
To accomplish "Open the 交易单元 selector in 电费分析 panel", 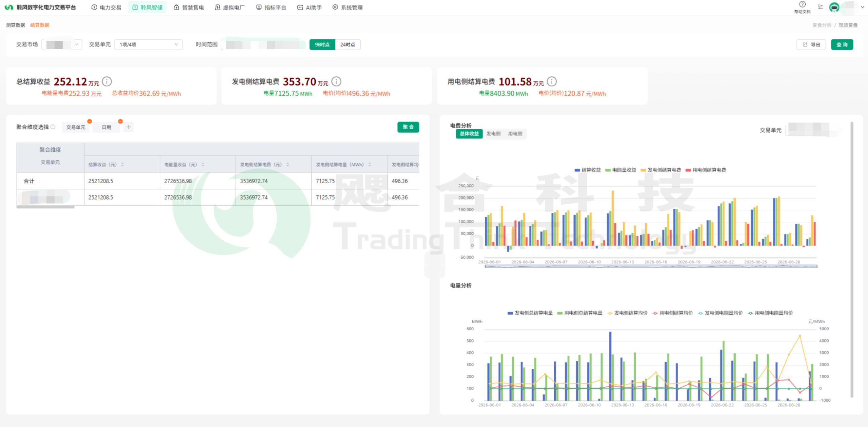I will [812, 130].
